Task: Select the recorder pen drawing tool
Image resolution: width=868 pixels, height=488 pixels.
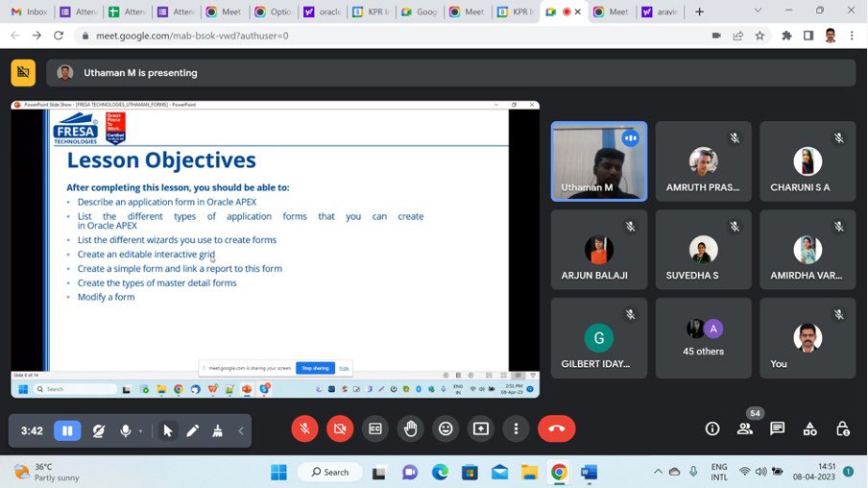Action: coord(193,431)
